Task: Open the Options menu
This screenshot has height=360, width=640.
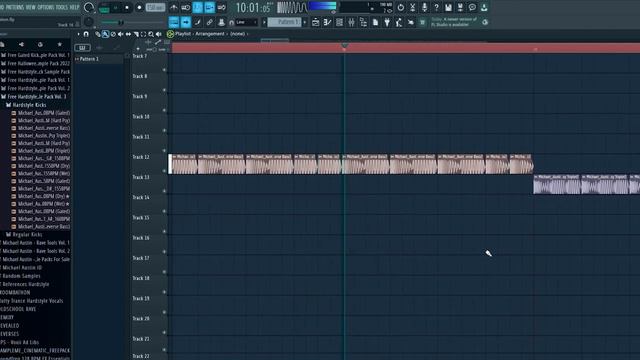Action: tap(46, 7)
